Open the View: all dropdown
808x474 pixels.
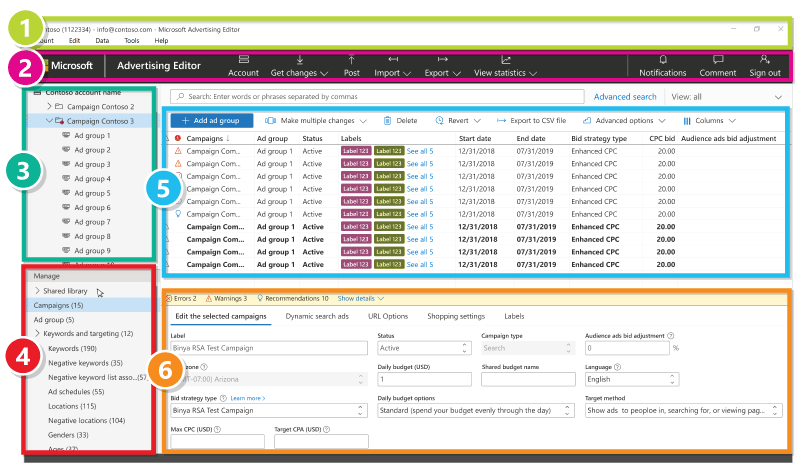tap(727, 97)
